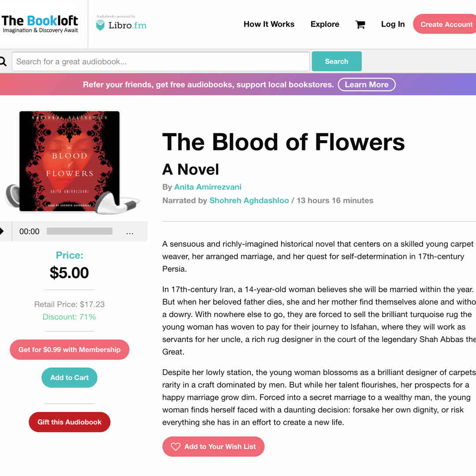Focus the audiobook search field
Viewport: 476px width, 476px height.
point(161,62)
